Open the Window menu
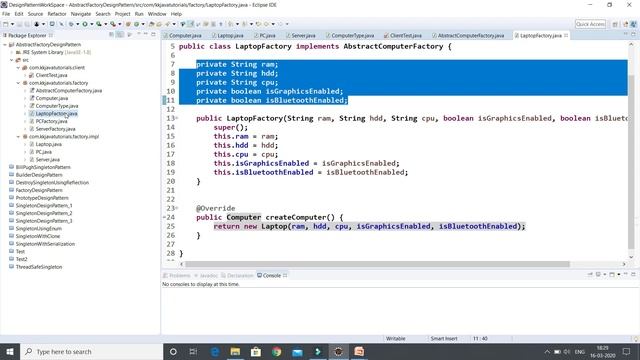 click(157, 14)
